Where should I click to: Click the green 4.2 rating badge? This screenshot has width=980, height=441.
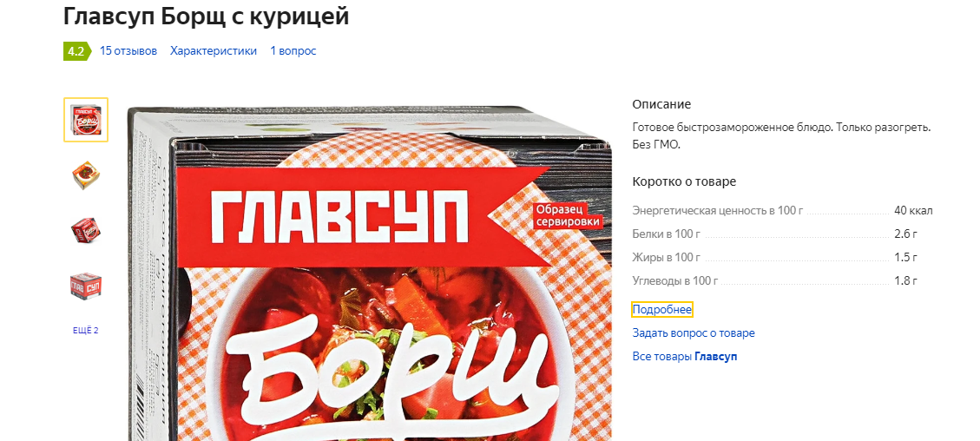(76, 51)
